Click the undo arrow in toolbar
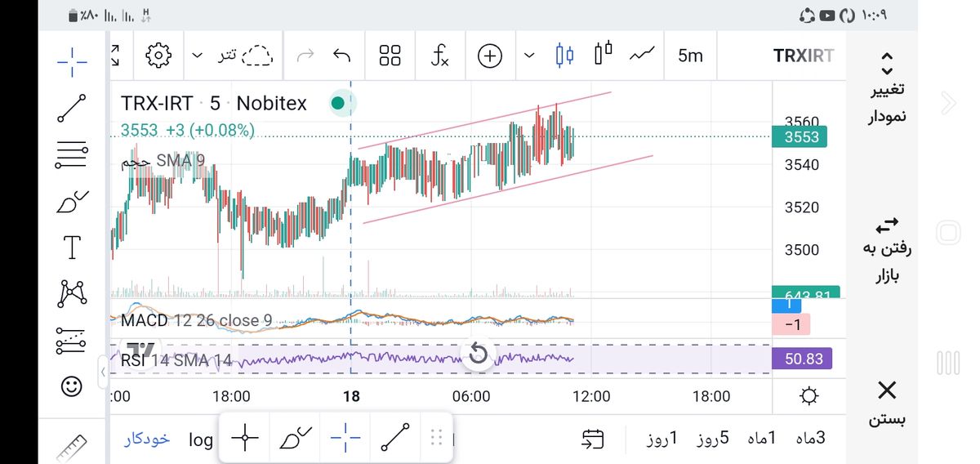Image resolution: width=980 pixels, height=464 pixels. coord(342,56)
